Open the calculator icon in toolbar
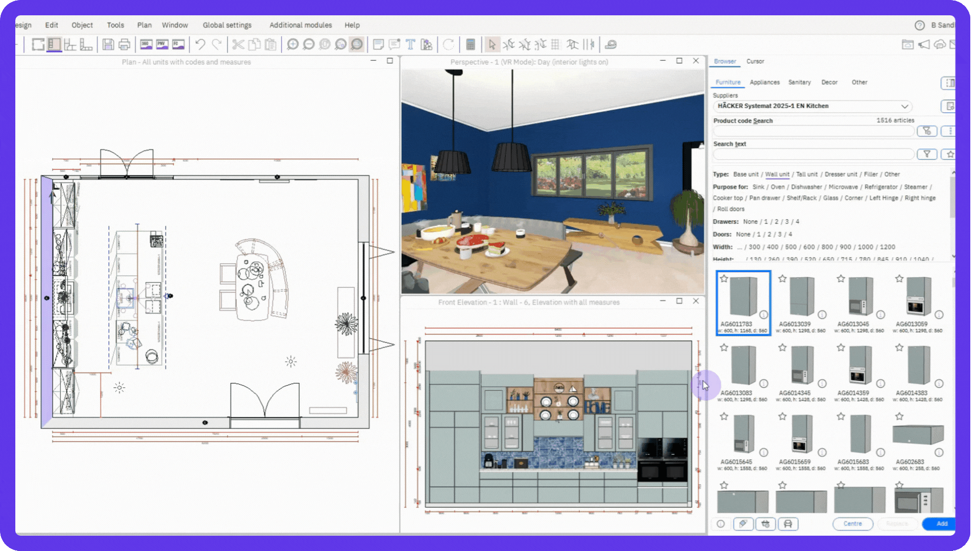The height and width of the screenshot is (551, 980). [471, 45]
